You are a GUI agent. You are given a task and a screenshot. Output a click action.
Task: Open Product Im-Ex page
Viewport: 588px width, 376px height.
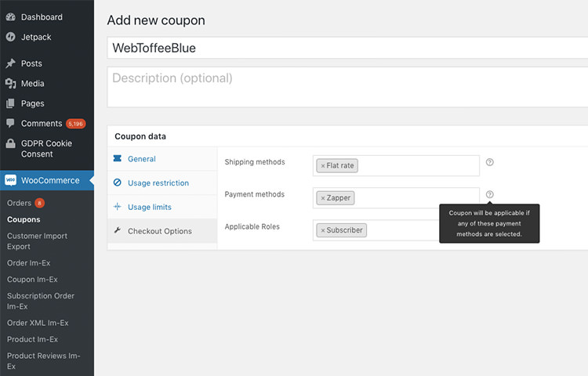pos(32,339)
